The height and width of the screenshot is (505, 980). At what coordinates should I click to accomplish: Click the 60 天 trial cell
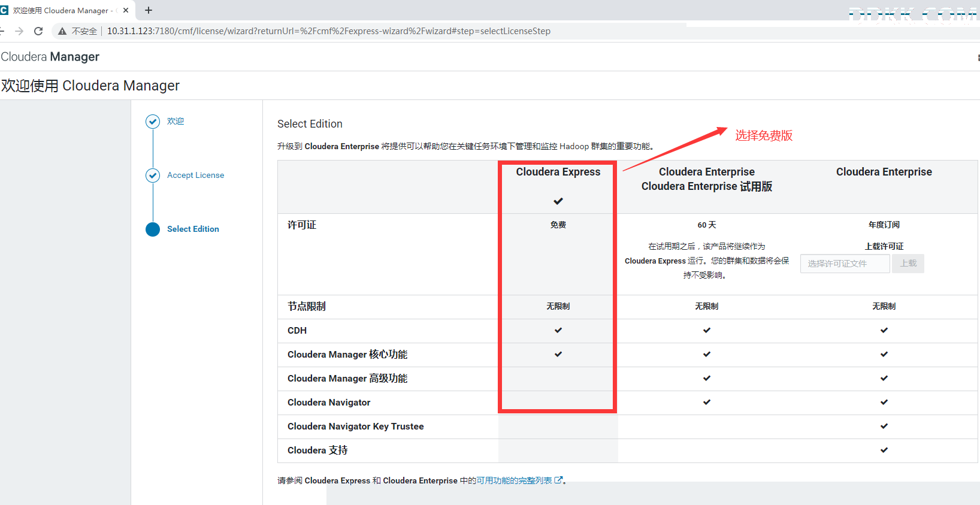click(707, 225)
